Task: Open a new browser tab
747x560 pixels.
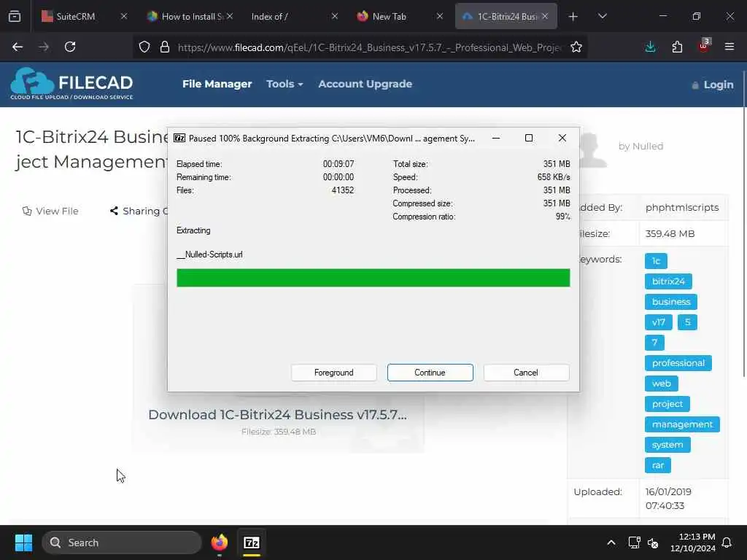Action: (x=573, y=17)
